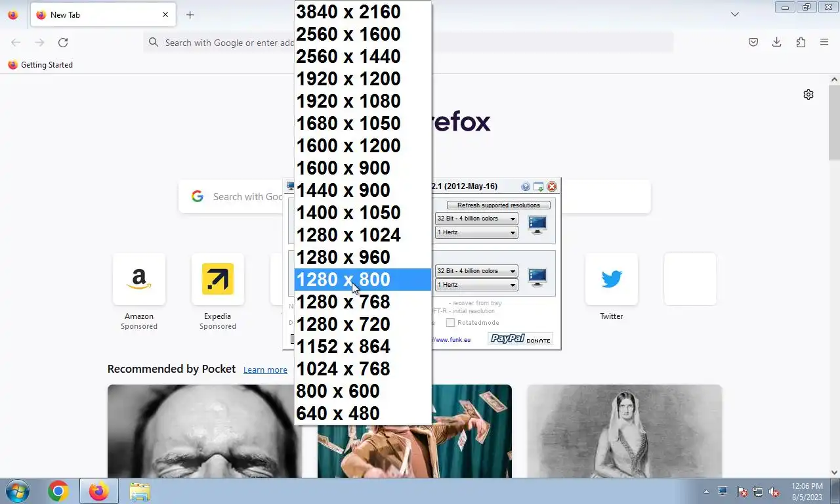Choose the 1440 x 900 resolution
The width and height of the screenshot is (840, 504).
(x=363, y=190)
